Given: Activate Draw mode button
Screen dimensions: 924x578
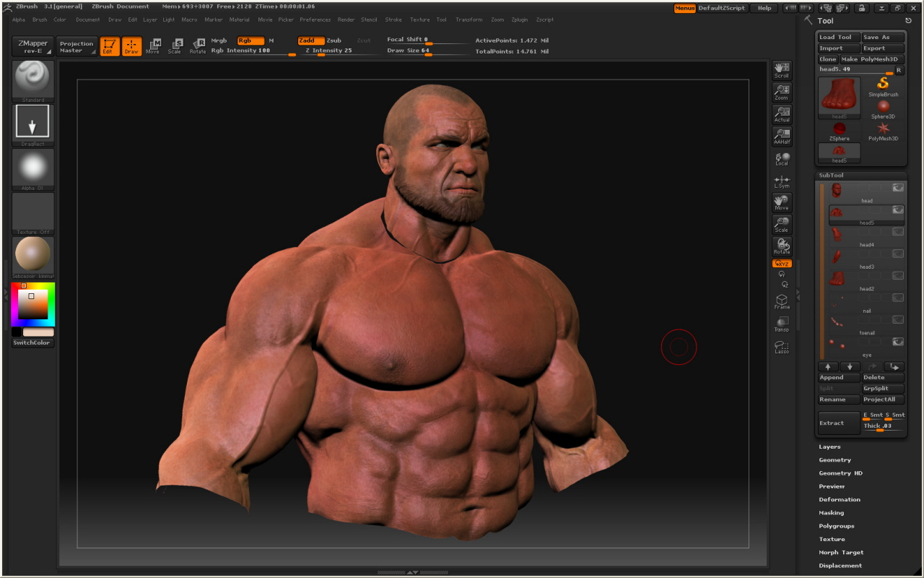Looking at the screenshot, I should [x=131, y=47].
